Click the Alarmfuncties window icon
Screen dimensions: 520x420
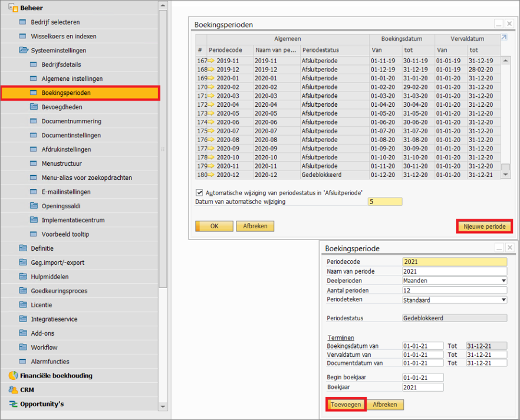[x=23, y=361]
